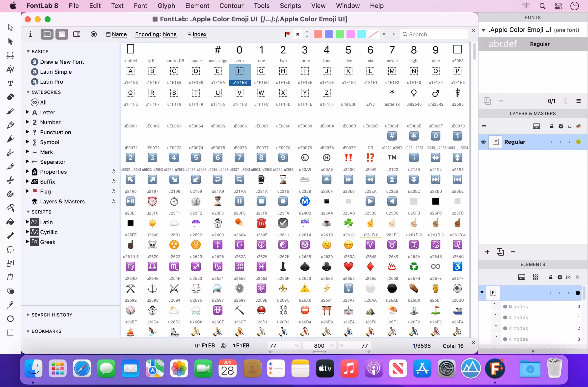Select the Kerning AV tool
588x387 pixels.
10,69
